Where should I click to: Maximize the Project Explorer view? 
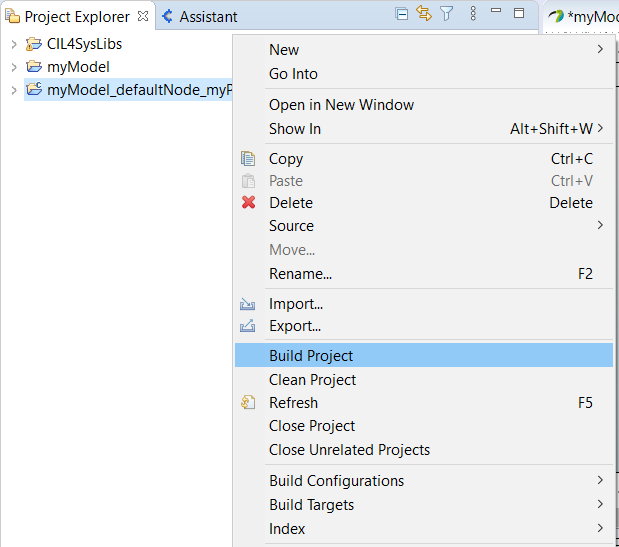[519, 13]
